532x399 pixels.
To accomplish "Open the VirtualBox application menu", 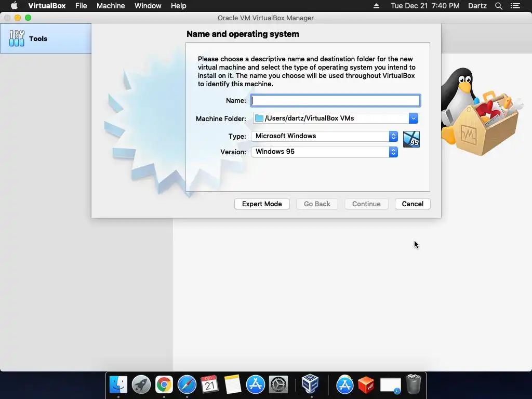I will pos(47,6).
